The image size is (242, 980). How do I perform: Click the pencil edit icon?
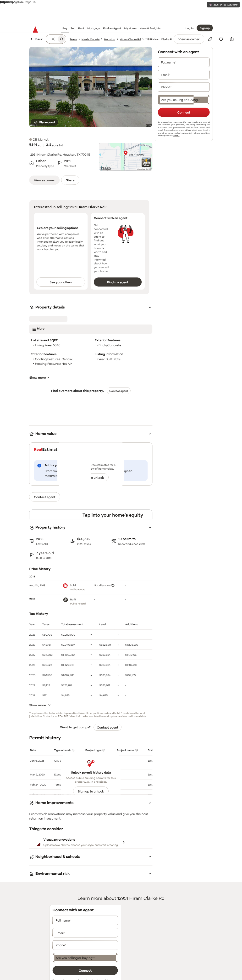210,39
